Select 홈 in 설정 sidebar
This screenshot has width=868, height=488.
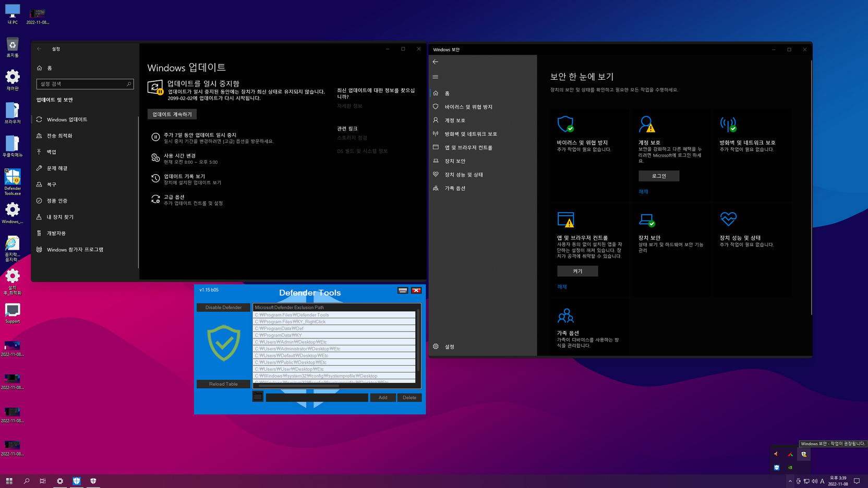(85, 68)
